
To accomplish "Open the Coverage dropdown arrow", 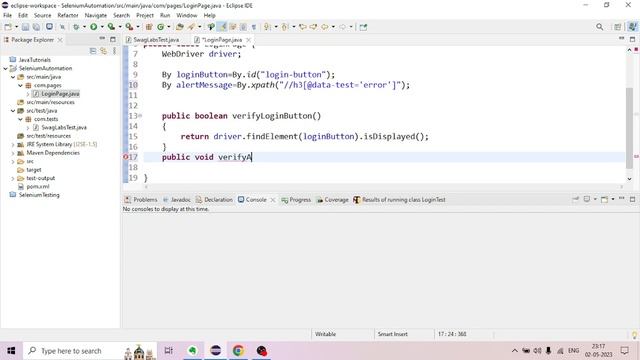I will pyautogui.click(x=120, y=27).
